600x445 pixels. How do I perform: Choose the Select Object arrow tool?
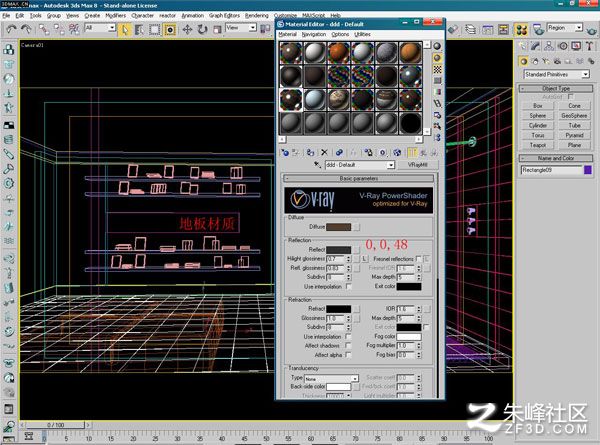pos(124,29)
